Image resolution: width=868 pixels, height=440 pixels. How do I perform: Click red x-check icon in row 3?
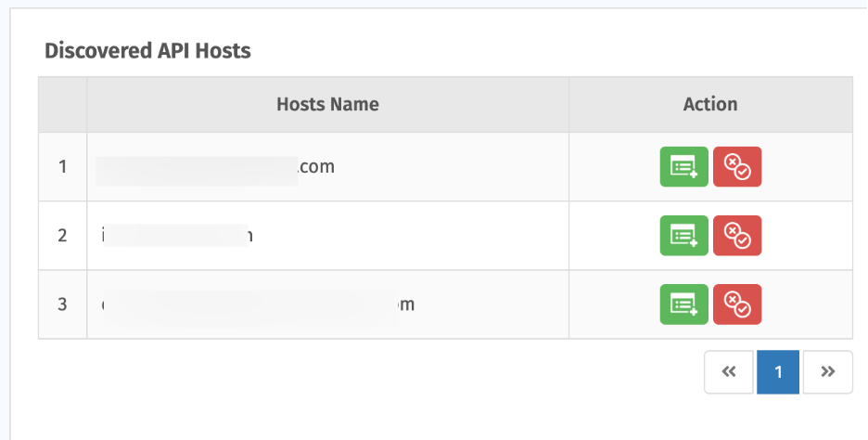click(737, 304)
